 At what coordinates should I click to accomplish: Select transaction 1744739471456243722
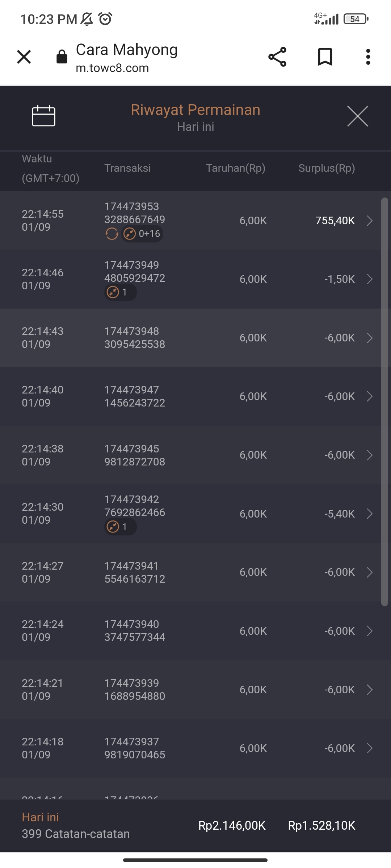[x=135, y=396]
